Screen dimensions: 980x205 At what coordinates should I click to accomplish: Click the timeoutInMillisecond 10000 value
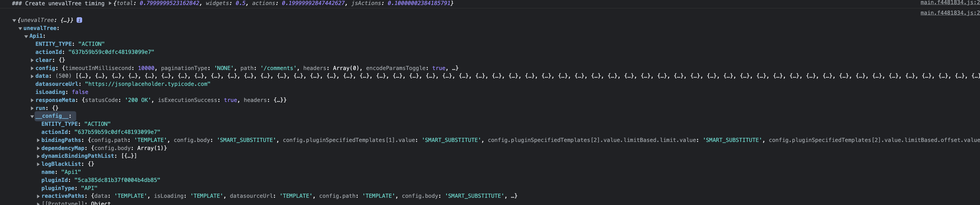(x=146, y=68)
